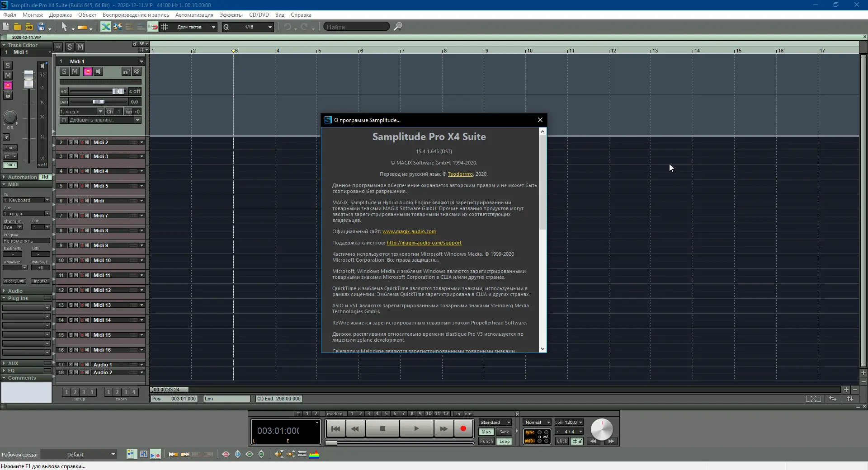Enable the snap magnet

click(x=153, y=27)
